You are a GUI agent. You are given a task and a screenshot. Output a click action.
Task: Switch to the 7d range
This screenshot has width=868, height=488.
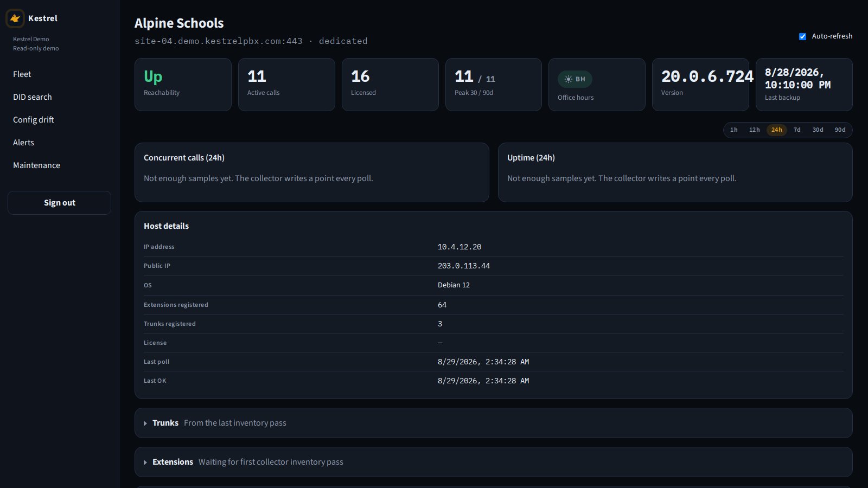pos(797,130)
